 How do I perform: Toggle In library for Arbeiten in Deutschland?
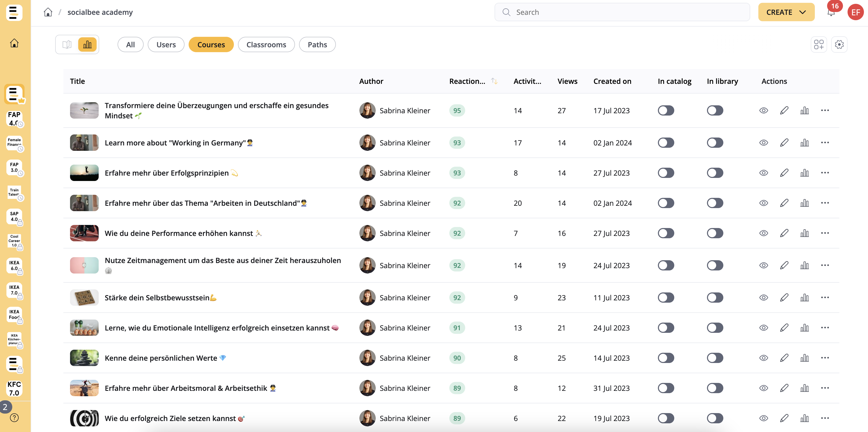(715, 203)
